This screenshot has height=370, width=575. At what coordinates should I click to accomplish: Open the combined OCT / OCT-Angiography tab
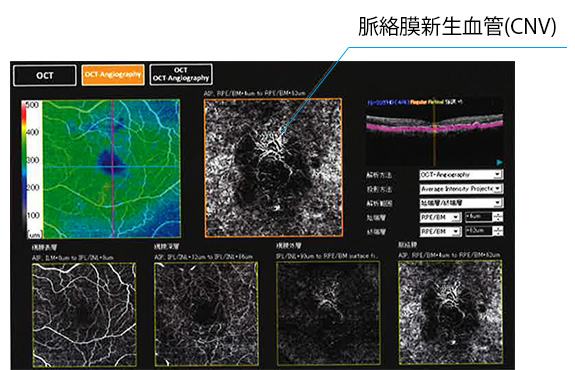coord(181,74)
